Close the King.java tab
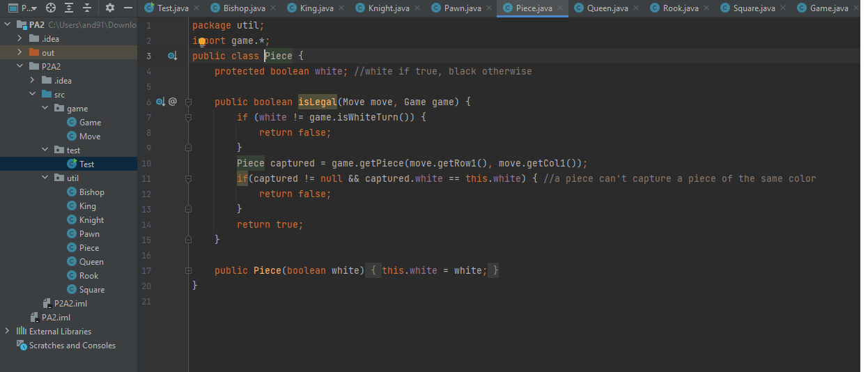This screenshot has width=868, height=372. coord(340,8)
